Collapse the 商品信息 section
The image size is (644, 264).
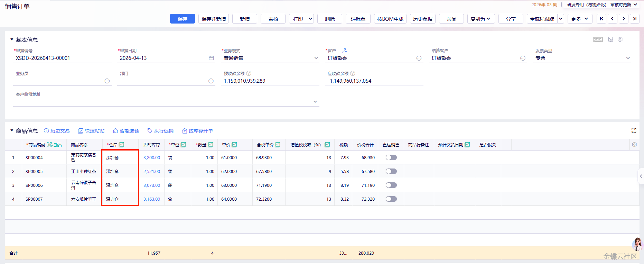[12, 130]
